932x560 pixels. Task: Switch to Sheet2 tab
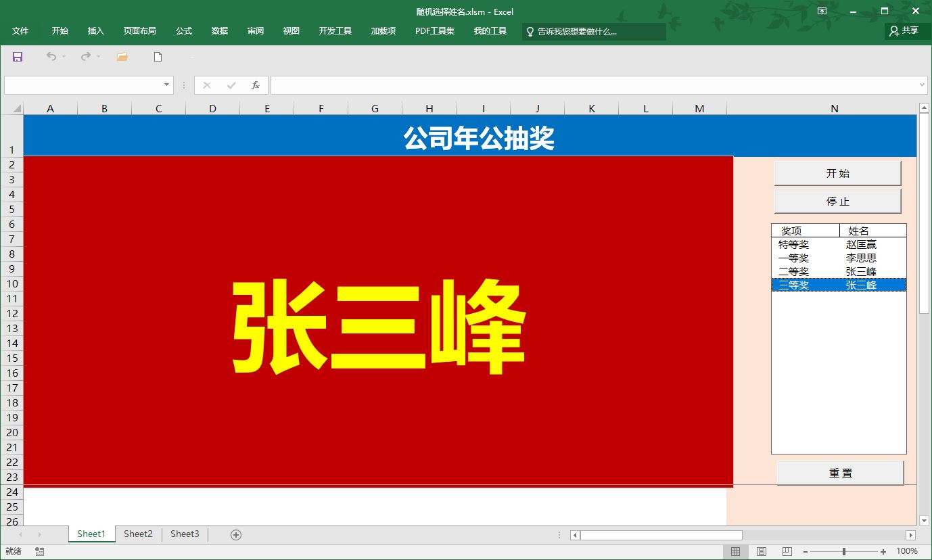138,534
